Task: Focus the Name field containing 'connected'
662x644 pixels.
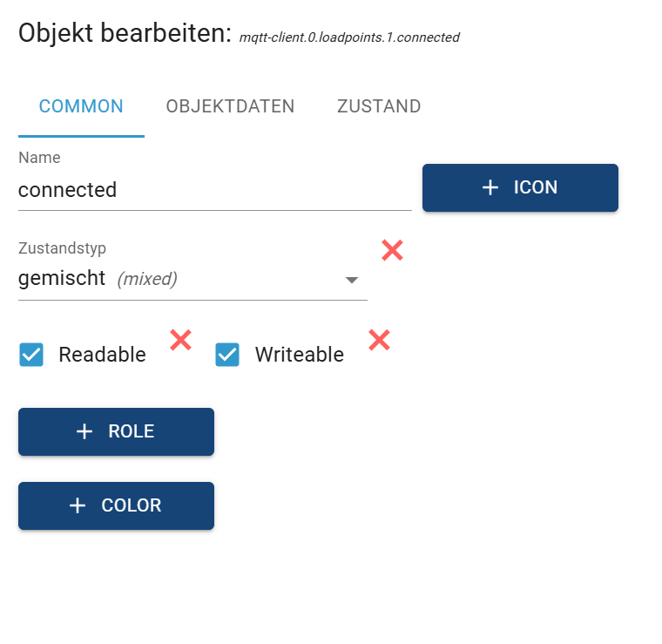Action: tap(213, 190)
